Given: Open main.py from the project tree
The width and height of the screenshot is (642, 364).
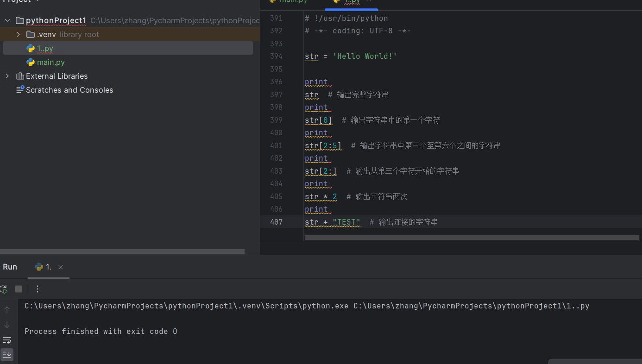Looking at the screenshot, I should 51,62.
